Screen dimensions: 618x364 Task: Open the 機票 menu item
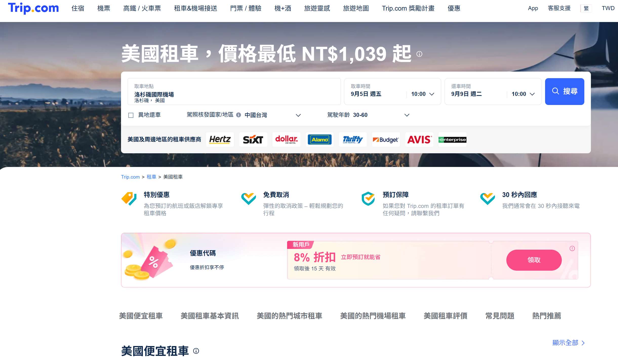coord(104,8)
